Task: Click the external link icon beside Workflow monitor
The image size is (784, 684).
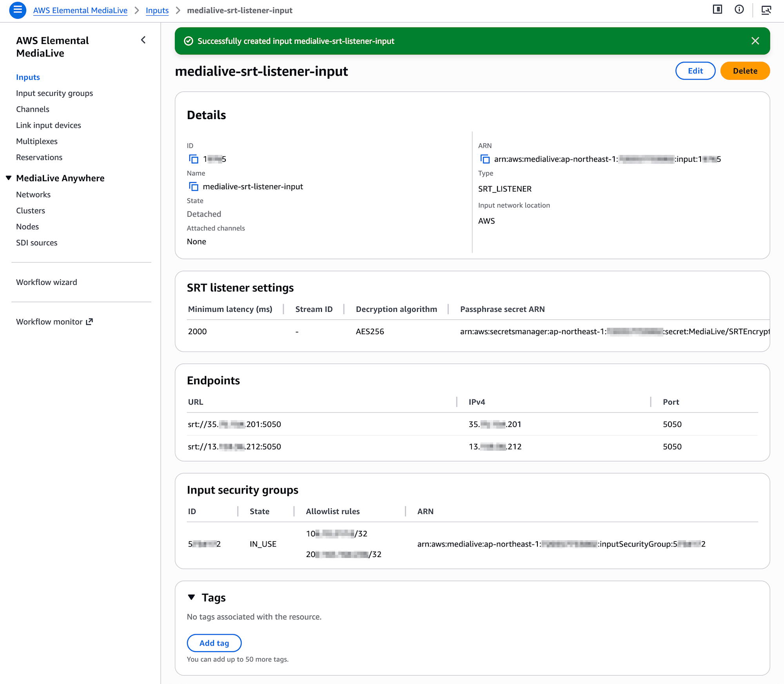Action: [89, 322]
